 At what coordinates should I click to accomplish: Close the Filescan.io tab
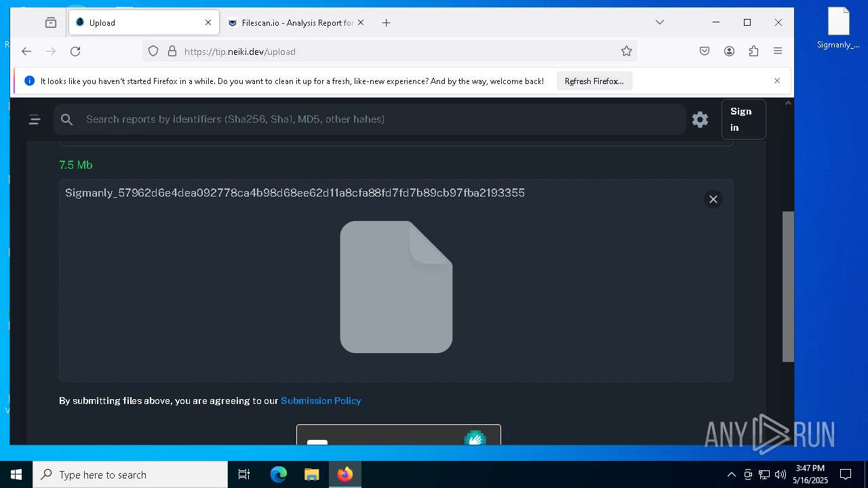tap(361, 22)
